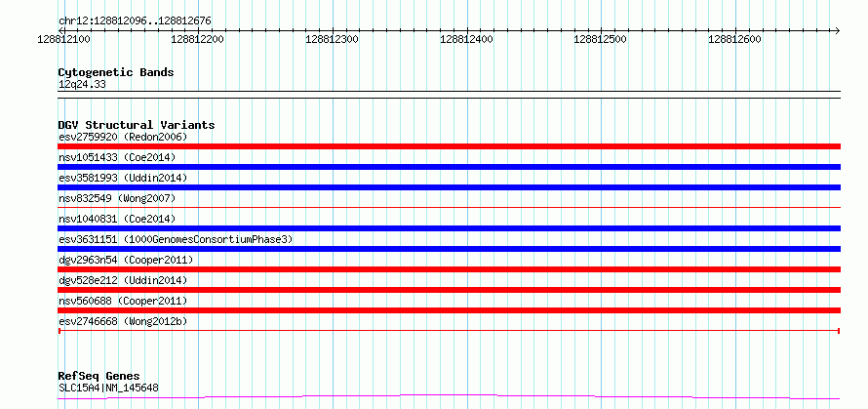Screen dimensions: 868x409
Task: Click the red dgv2963n54 (Cooper2011) bar
Action: click(449, 269)
